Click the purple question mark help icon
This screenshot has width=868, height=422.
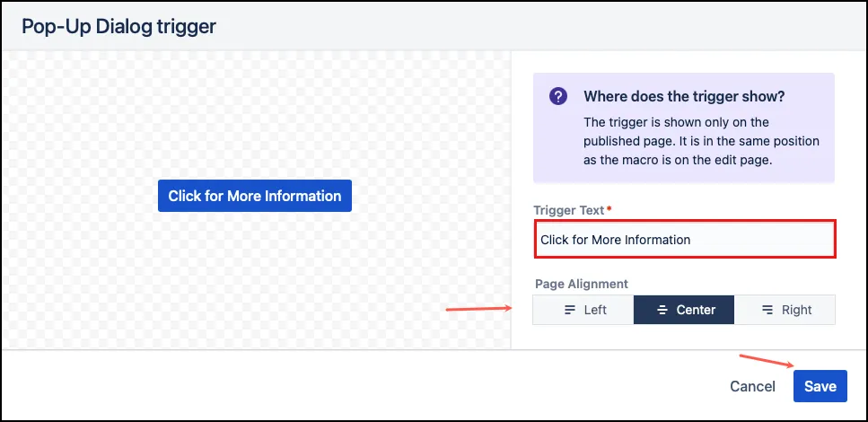558,97
